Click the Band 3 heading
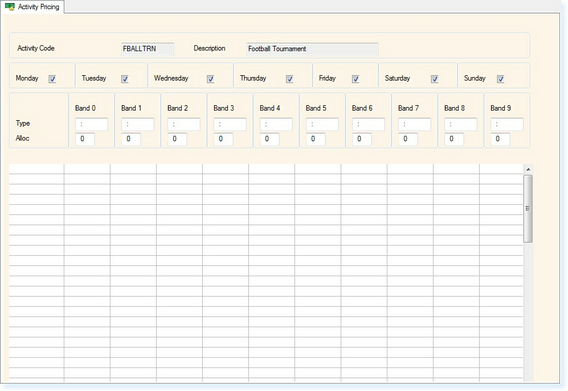 click(224, 108)
